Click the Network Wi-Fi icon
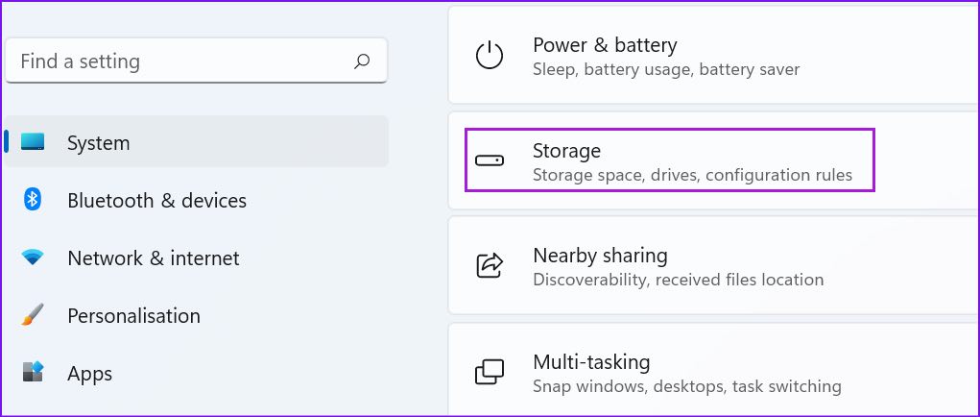The image size is (980, 417). coord(33,257)
